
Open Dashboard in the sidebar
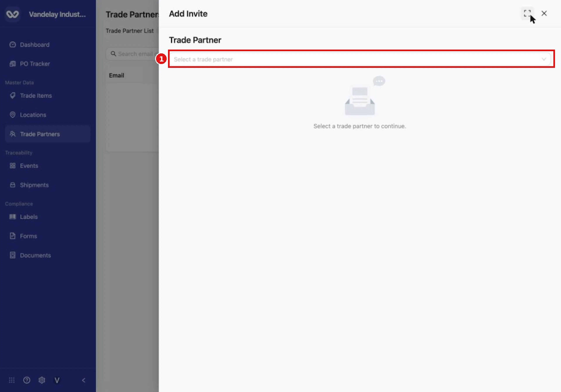tap(48, 45)
